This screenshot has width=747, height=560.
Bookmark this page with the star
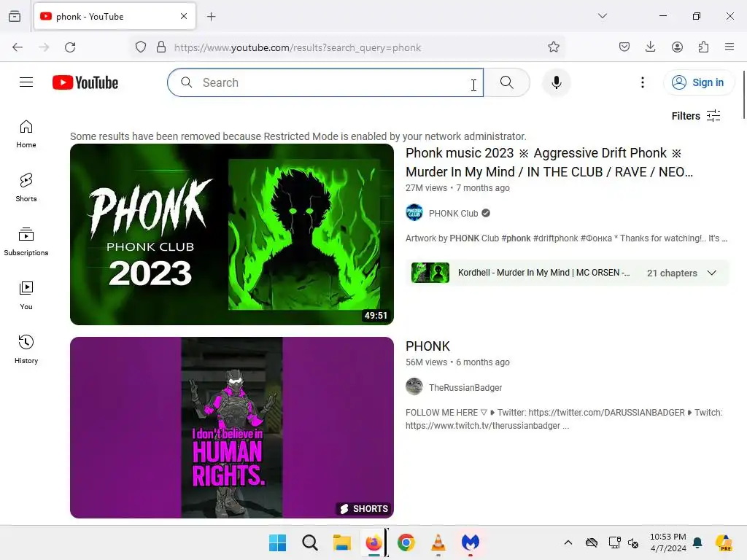[x=553, y=47]
